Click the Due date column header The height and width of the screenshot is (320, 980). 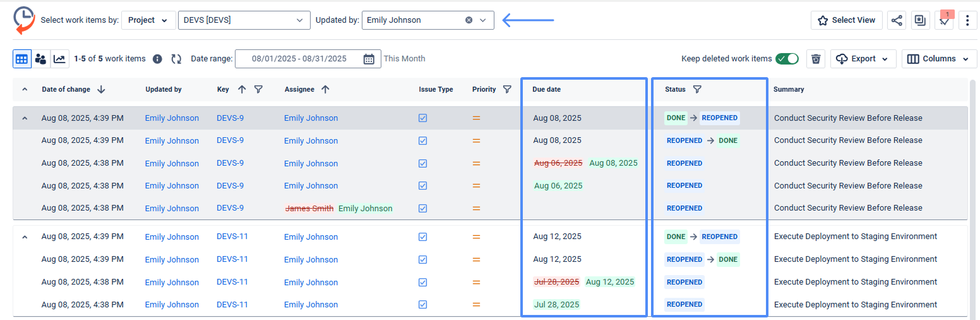546,89
